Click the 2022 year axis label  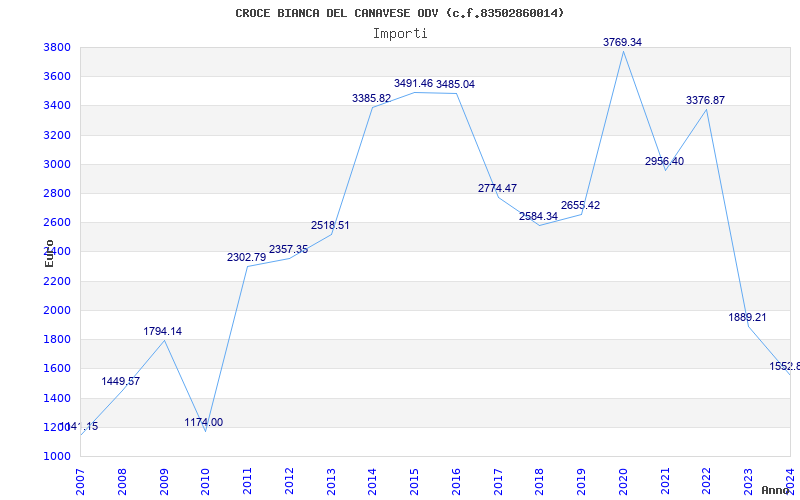pos(707,482)
